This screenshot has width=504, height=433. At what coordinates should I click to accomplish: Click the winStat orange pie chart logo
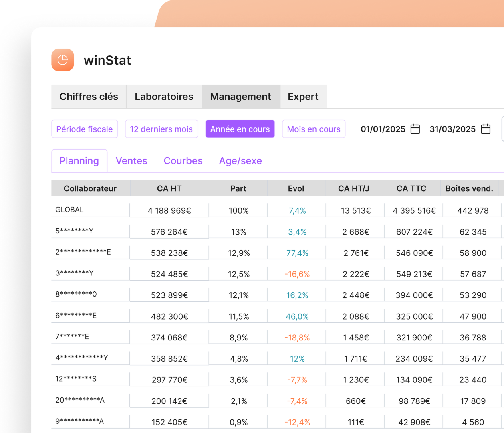[x=62, y=60]
